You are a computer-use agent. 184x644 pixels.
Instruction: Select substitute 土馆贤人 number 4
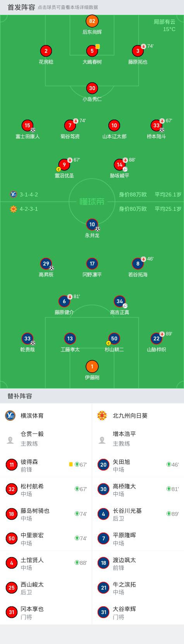[46, 563]
